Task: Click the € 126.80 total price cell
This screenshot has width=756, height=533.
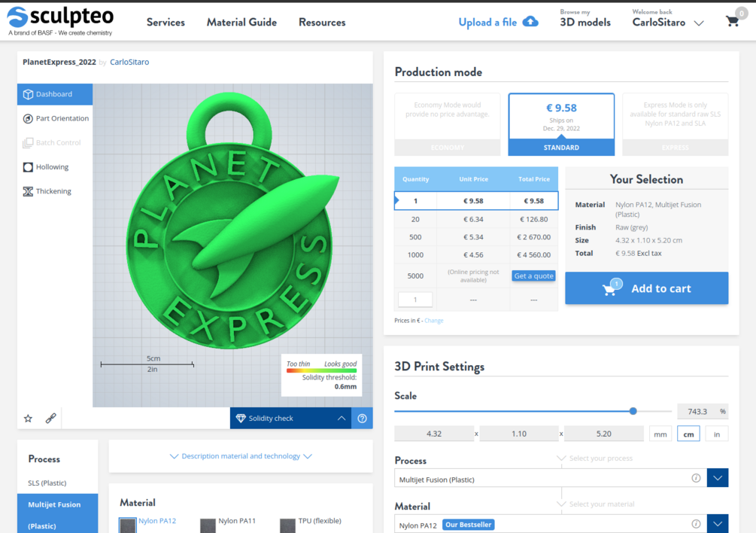Action: (x=534, y=219)
